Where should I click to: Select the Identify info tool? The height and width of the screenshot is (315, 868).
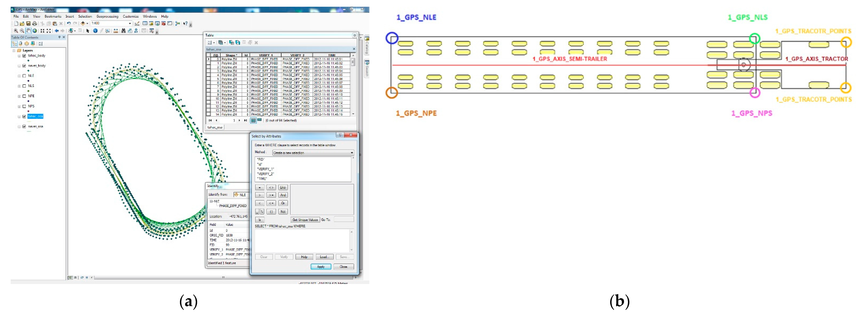[95, 31]
